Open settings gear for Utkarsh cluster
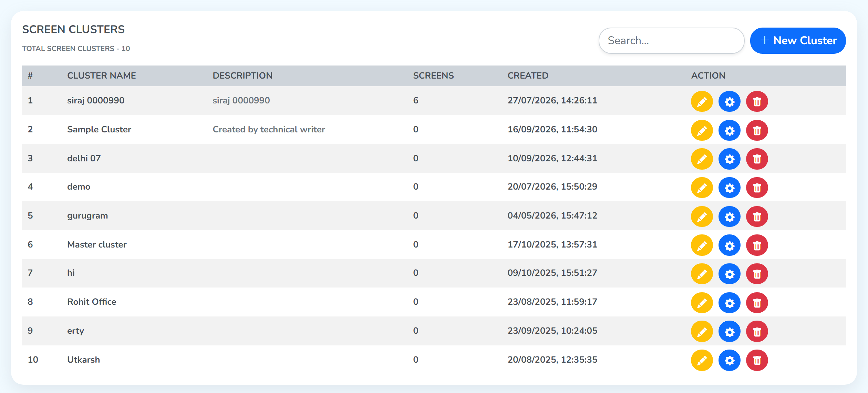Viewport: 868px width, 393px height. (x=729, y=360)
